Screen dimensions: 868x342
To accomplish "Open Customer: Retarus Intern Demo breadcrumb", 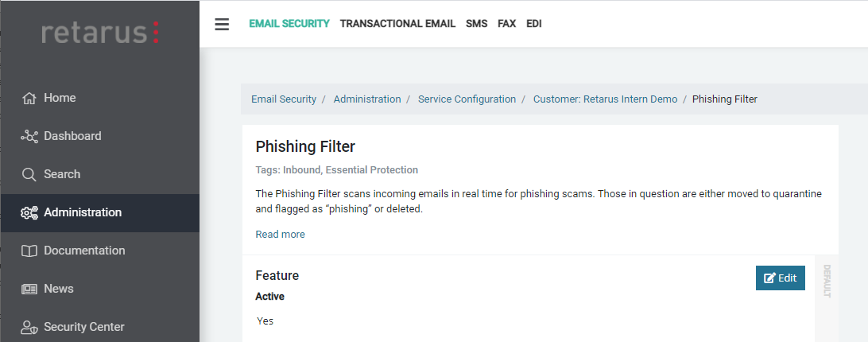I will click(x=605, y=99).
